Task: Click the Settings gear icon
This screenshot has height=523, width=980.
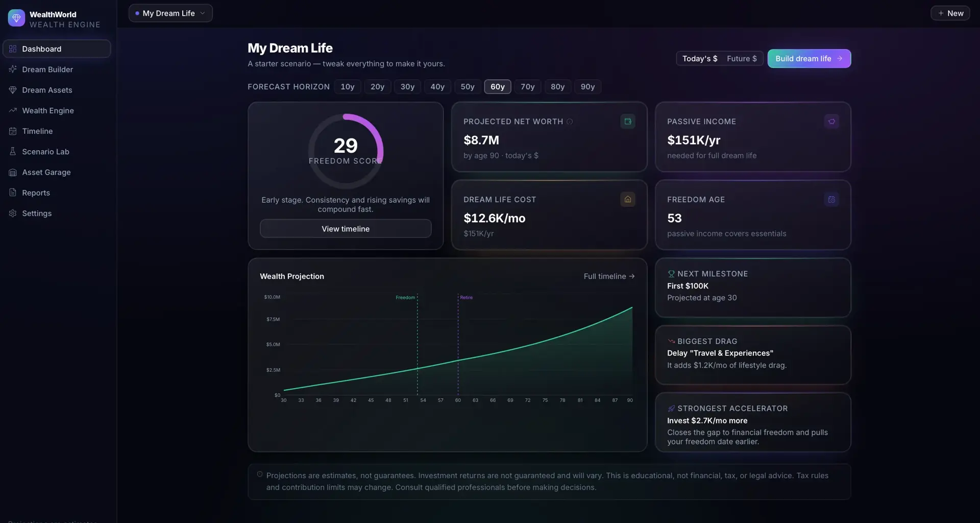Action: [x=13, y=213]
